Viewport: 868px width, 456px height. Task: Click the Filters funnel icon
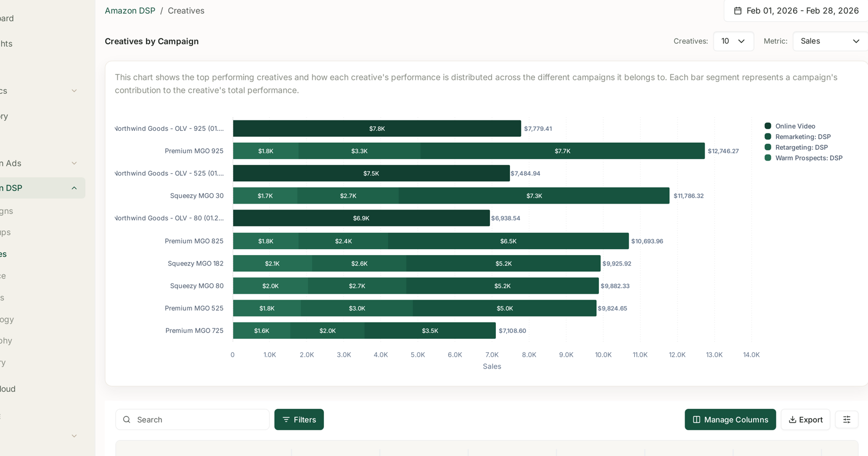point(286,420)
